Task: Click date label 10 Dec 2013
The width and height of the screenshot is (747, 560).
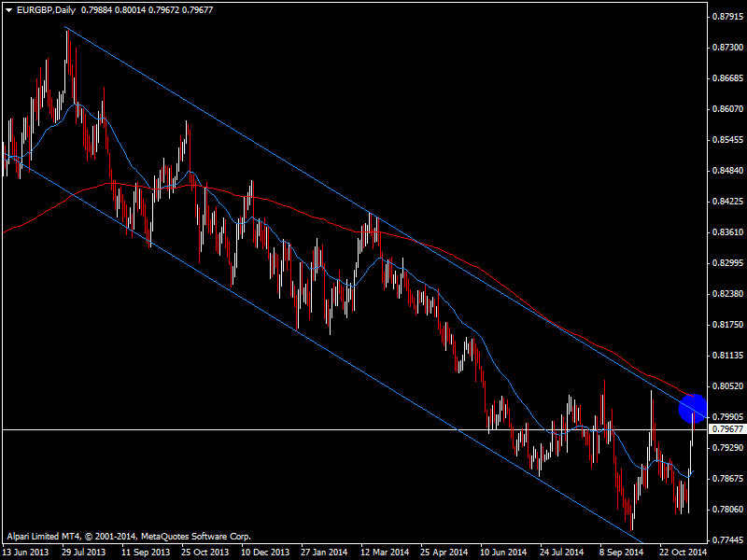Action: click(x=265, y=553)
